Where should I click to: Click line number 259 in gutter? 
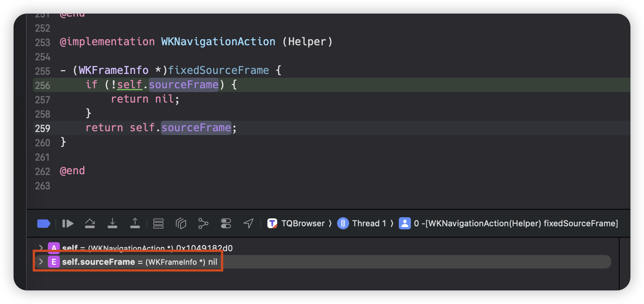(43, 129)
